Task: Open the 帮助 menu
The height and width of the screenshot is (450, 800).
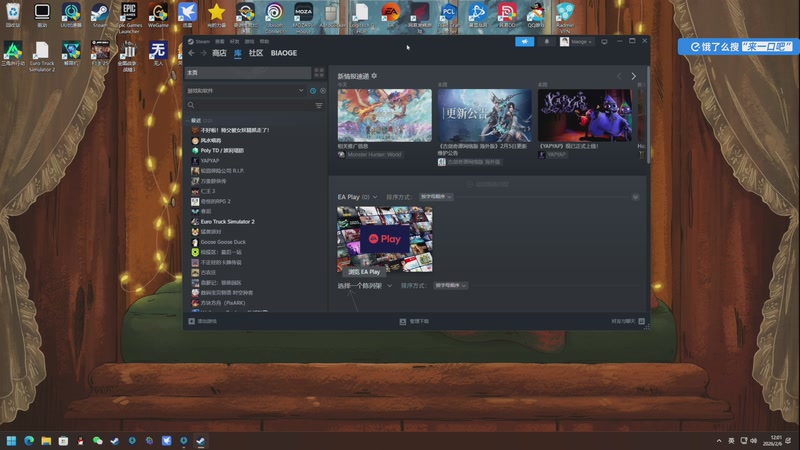Action: click(x=264, y=41)
